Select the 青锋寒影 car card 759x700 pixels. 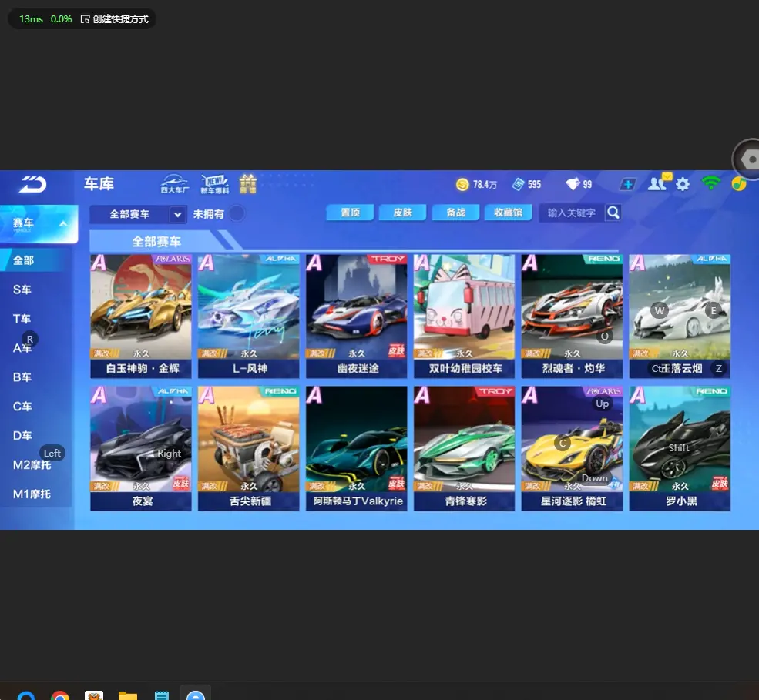tap(464, 448)
